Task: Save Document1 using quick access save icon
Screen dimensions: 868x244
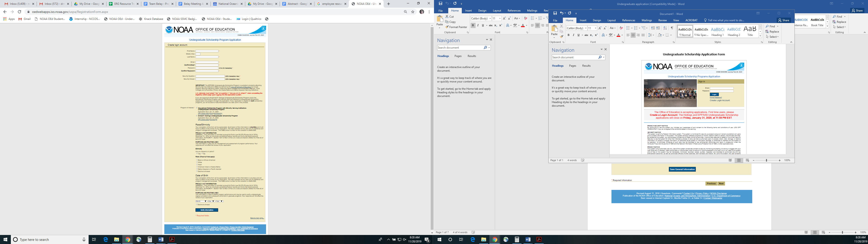Action: [555, 13]
